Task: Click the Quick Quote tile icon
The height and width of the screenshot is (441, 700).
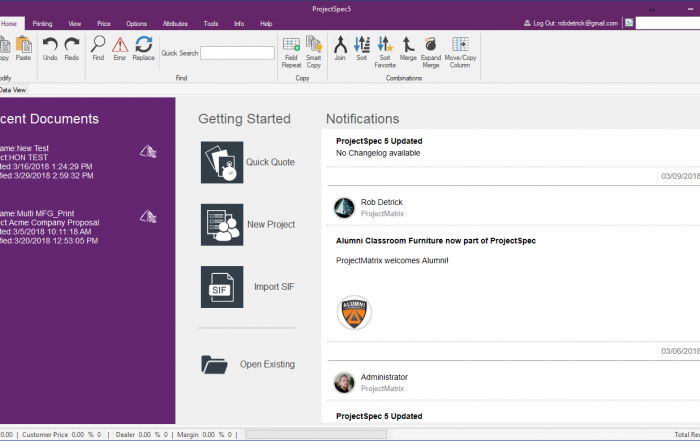Action: pos(222,162)
